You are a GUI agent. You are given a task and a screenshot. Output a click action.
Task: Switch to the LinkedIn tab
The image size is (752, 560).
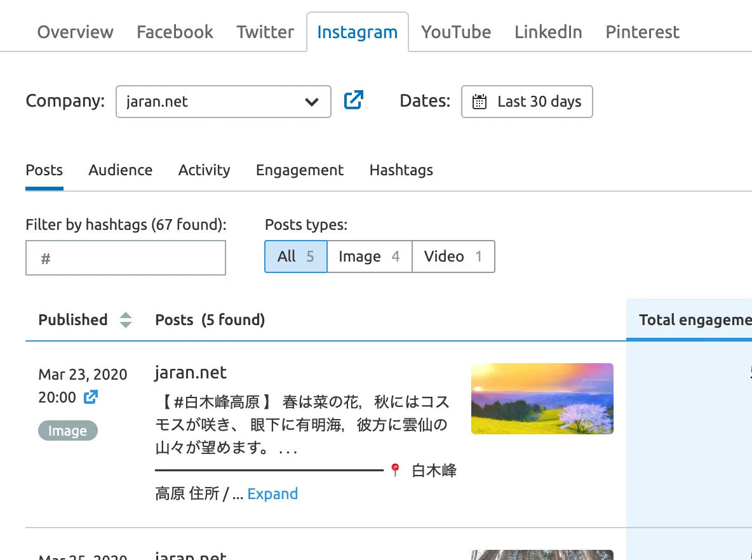(x=548, y=32)
